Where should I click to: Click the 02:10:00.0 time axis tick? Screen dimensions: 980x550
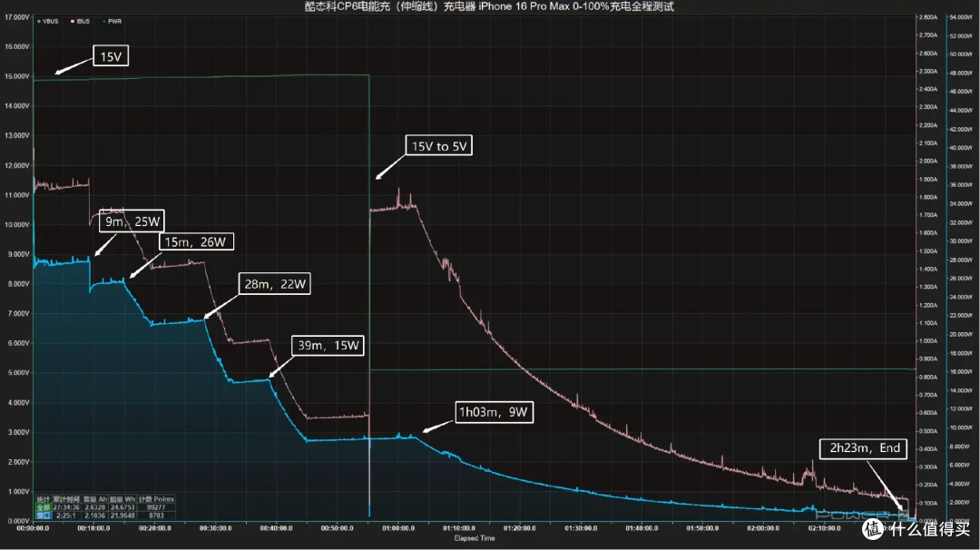click(824, 528)
